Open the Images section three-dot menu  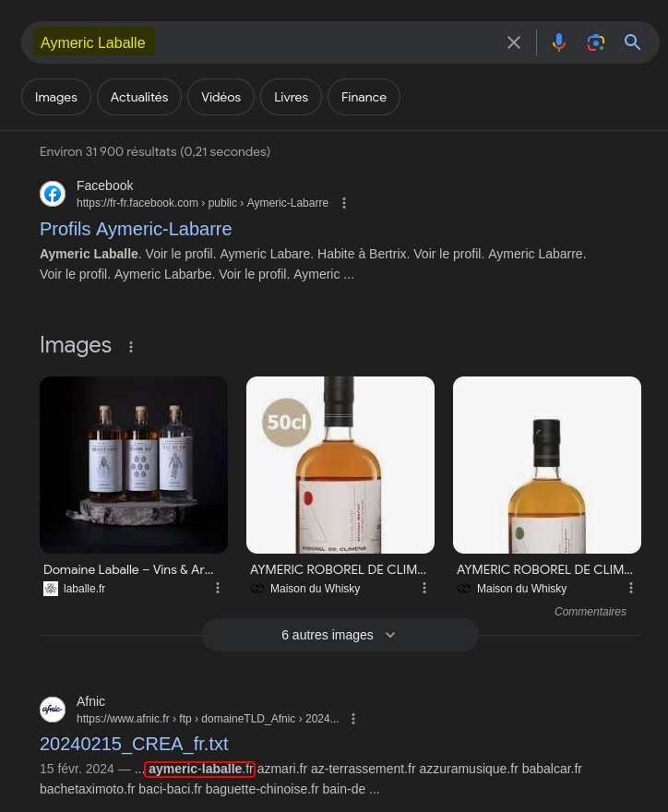[x=131, y=346]
